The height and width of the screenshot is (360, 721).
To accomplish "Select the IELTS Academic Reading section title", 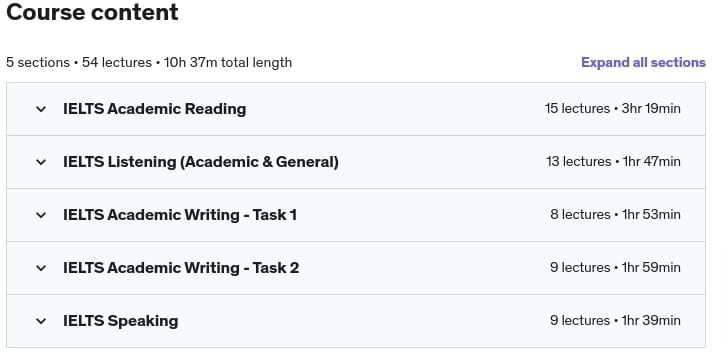I will click(x=154, y=109).
